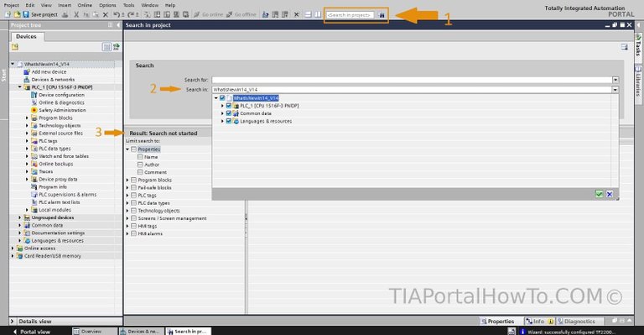
Task: Click the binoculars start search icon
Action: (x=382, y=15)
